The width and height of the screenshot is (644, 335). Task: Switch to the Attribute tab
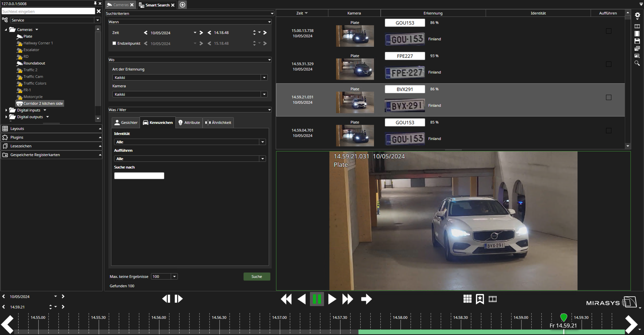(x=189, y=123)
